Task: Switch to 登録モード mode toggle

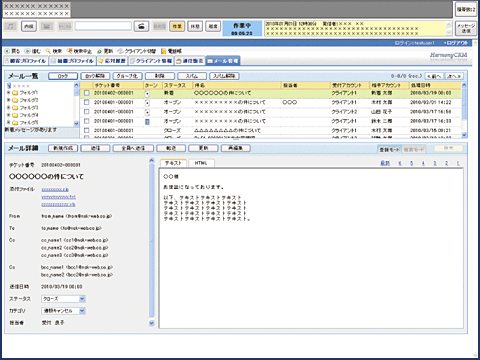Action: coord(389,150)
